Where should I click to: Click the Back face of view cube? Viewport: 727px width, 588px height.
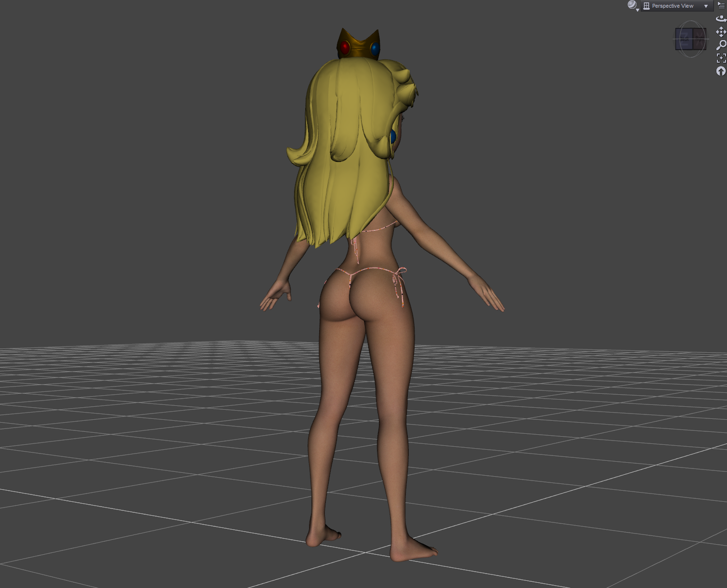(x=684, y=39)
